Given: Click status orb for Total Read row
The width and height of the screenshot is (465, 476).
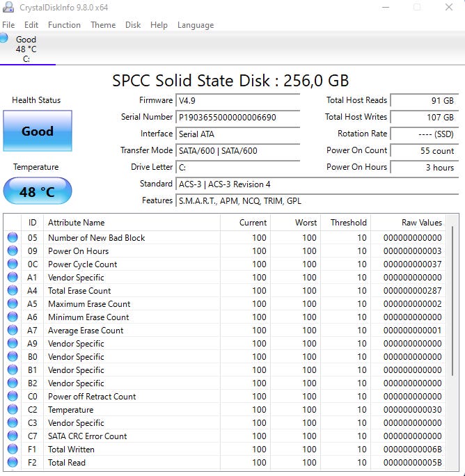Looking at the screenshot, I should click(13, 462).
